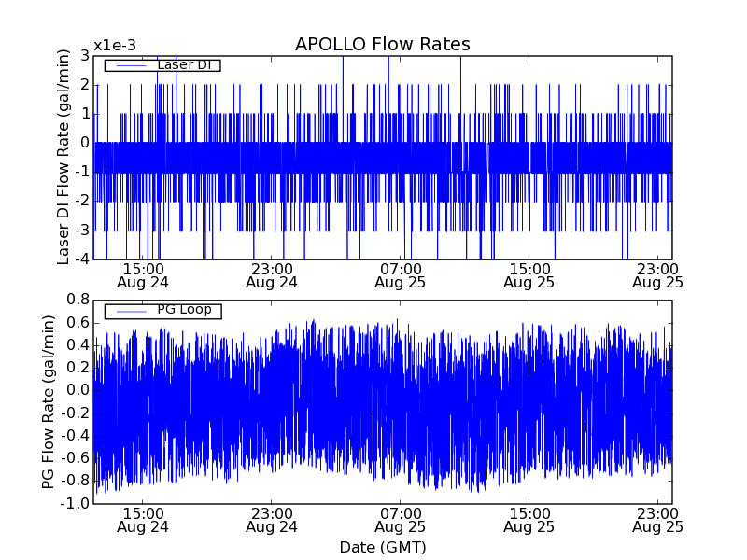Click the 0.0 y-axis tick on PG plot
This screenshot has width=747, height=560.
pos(78,390)
